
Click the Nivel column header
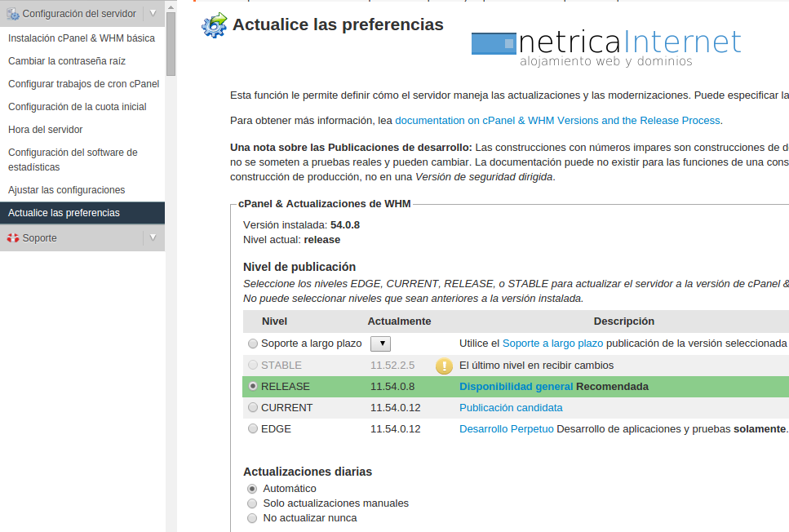point(274,321)
